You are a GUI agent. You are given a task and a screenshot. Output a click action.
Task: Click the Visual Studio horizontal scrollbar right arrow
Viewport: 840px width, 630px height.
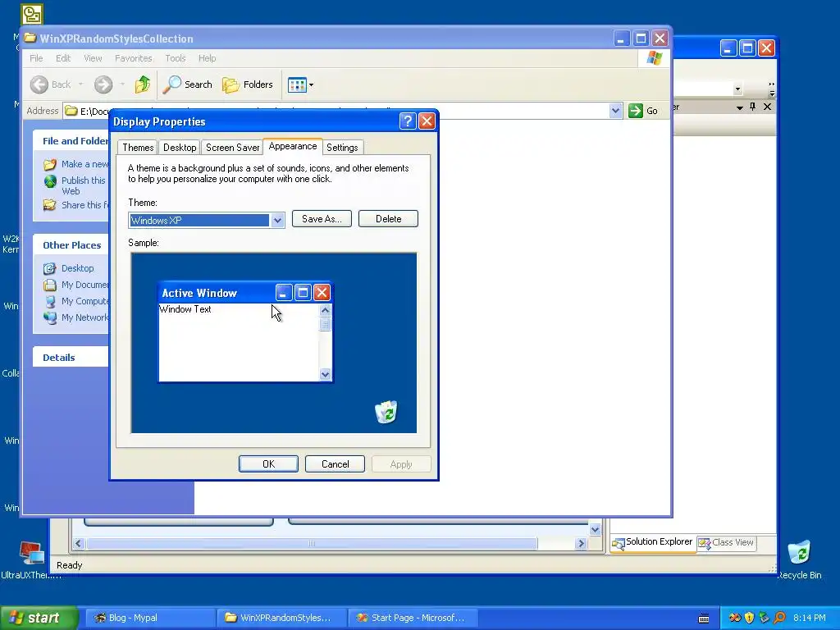click(x=582, y=543)
